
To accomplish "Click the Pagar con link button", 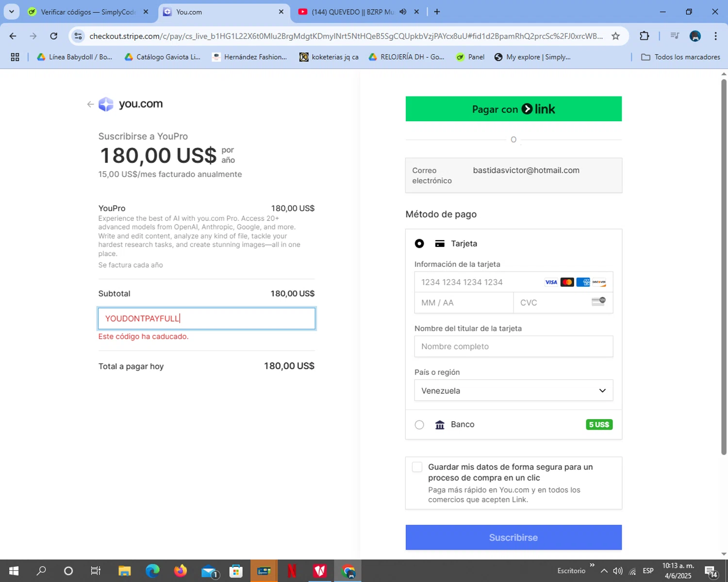I will coord(513,109).
